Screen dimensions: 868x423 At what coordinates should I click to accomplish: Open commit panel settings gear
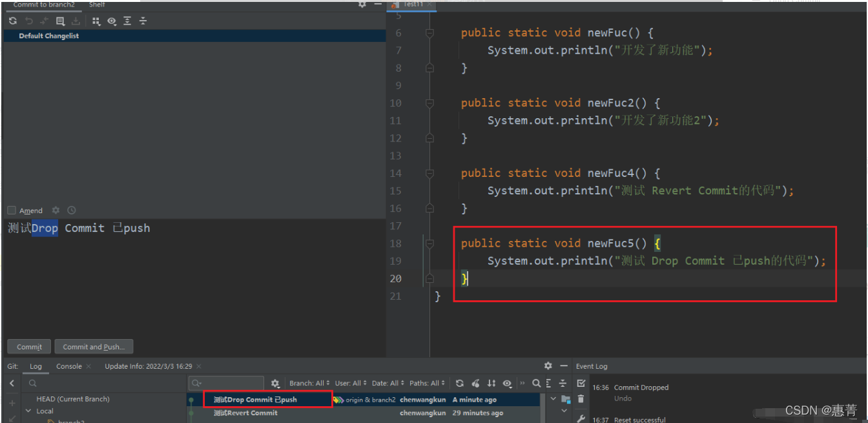pos(362,5)
